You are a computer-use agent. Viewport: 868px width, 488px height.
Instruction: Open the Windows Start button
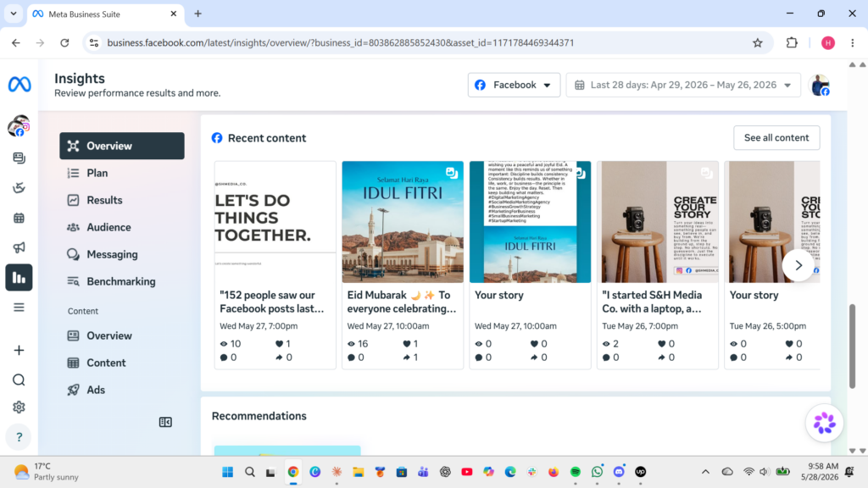point(227,472)
